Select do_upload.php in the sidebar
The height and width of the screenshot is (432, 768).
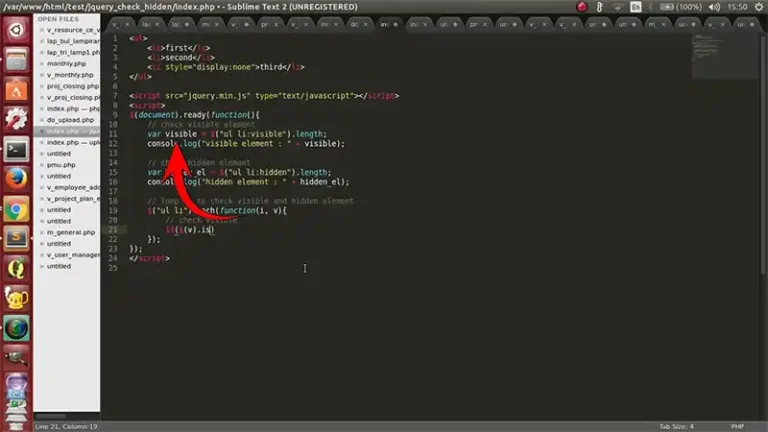point(70,120)
